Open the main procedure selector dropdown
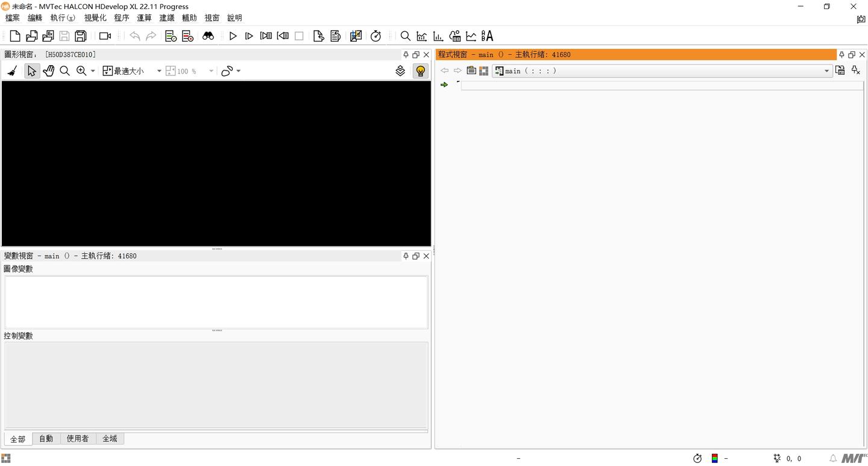This screenshot has width=868, height=466. (x=662, y=71)
